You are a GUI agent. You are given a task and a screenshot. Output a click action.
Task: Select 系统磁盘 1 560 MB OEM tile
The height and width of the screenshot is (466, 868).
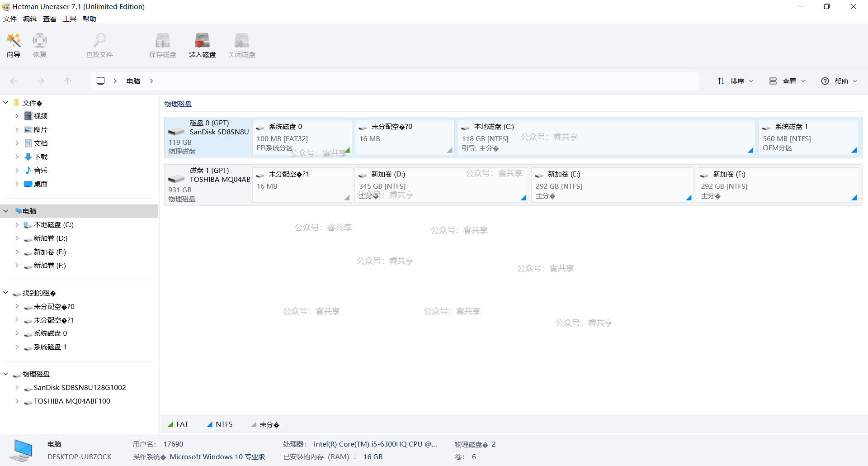808,138
